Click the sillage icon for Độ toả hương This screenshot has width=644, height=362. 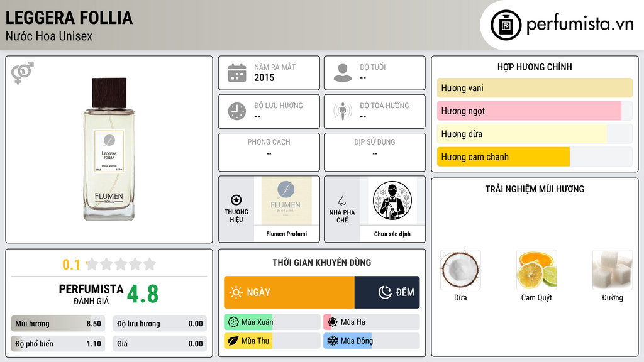click(343, 111)
